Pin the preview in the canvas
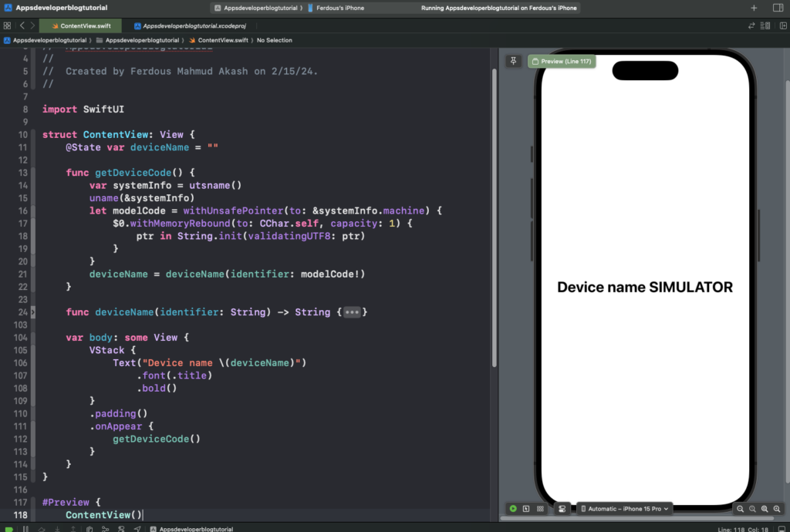The height and width of the screenshot is (532, 790). pyautogui.click(x=513, y=61)
